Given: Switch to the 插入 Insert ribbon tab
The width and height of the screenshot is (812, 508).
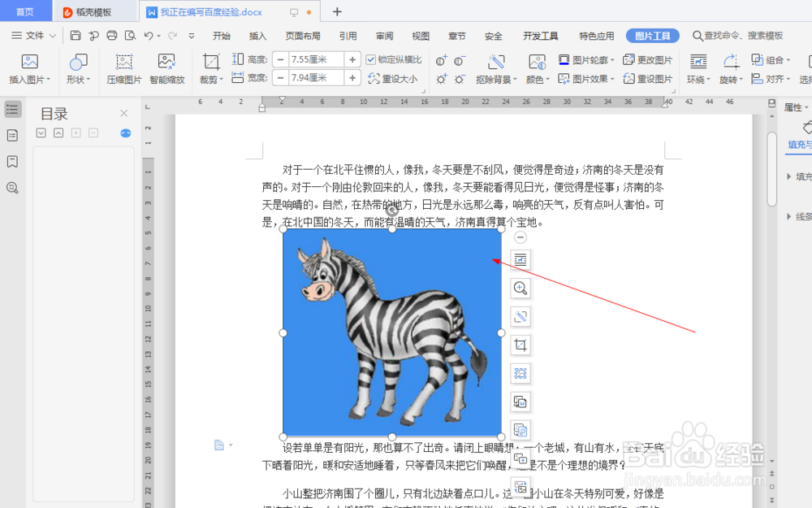Looking at the screenshot, I should tap(257, 36).
